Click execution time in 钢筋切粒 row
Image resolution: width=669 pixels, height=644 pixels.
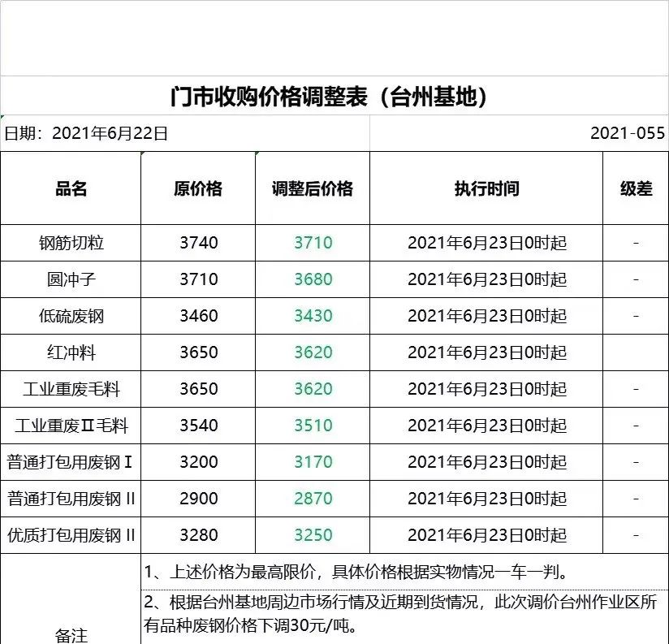[487, 243]
